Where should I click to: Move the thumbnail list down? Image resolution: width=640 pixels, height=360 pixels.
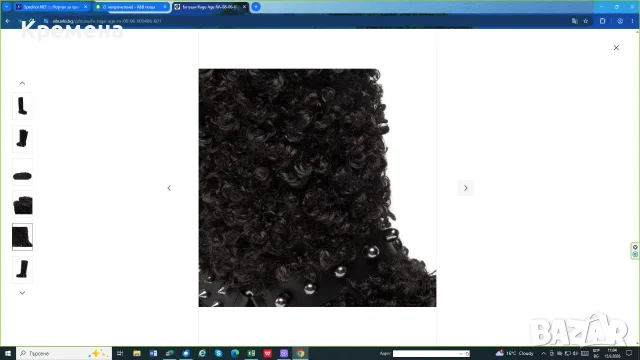pyautogui.click(x=22, y=293)
